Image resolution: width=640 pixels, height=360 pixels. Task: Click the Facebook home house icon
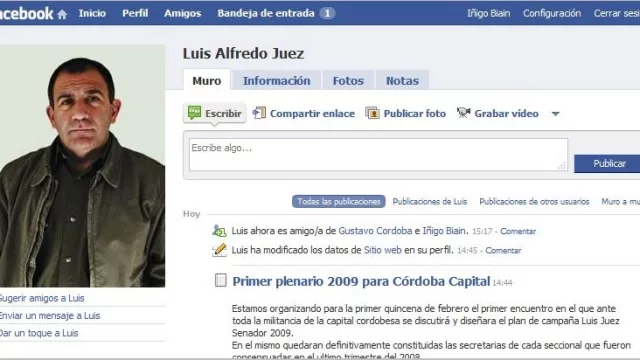tap(62, 15)
